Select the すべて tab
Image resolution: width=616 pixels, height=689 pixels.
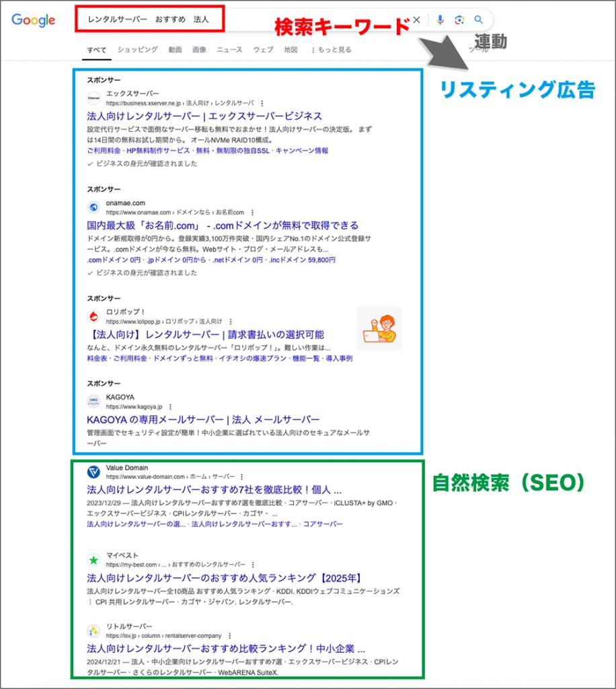[x=97, y=50]
